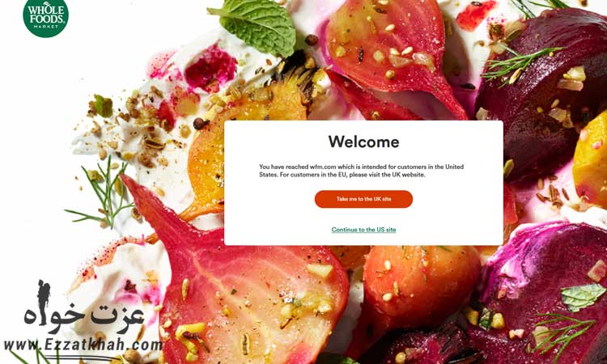
Task: Click the word MARKET in the logo
Action: click(45, 27)
